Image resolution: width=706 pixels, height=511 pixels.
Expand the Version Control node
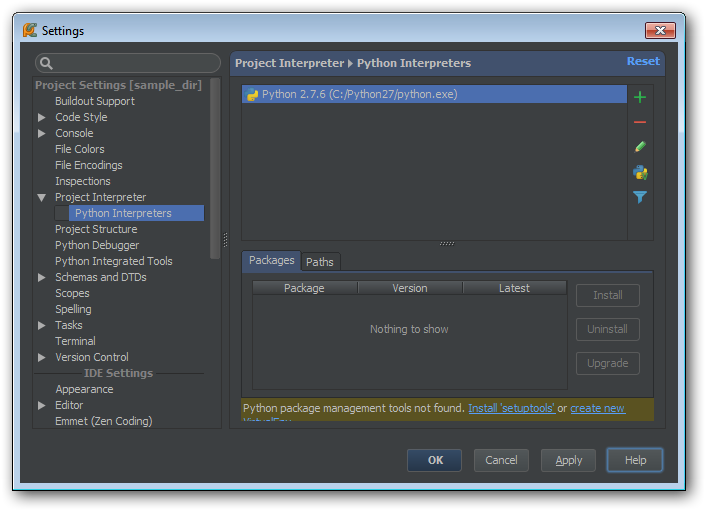point(42,357)
